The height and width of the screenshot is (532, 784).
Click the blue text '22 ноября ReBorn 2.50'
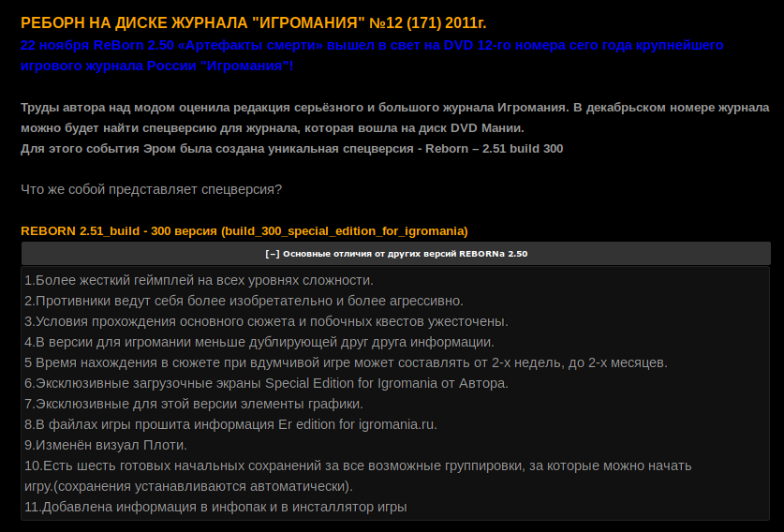click(372, 45)
